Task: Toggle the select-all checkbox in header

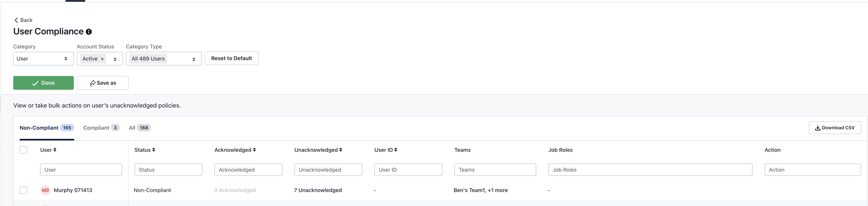Action: pyautogui.click(x=24, y=150)
